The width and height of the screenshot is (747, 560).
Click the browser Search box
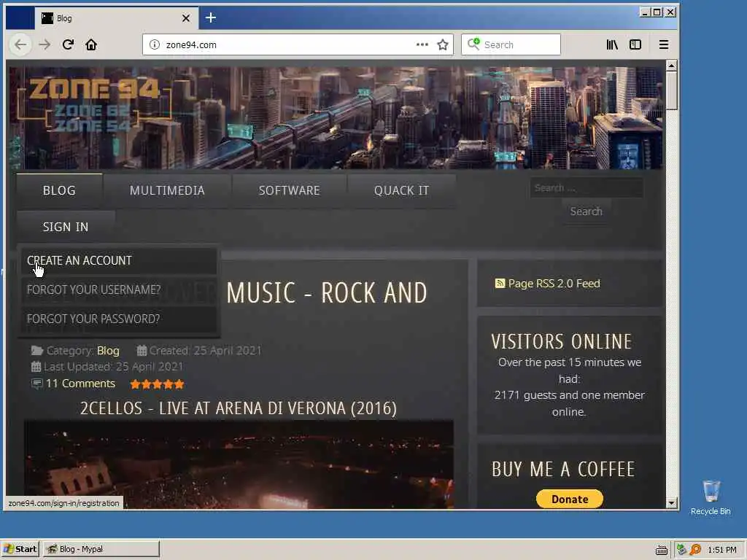click(511, 44)
